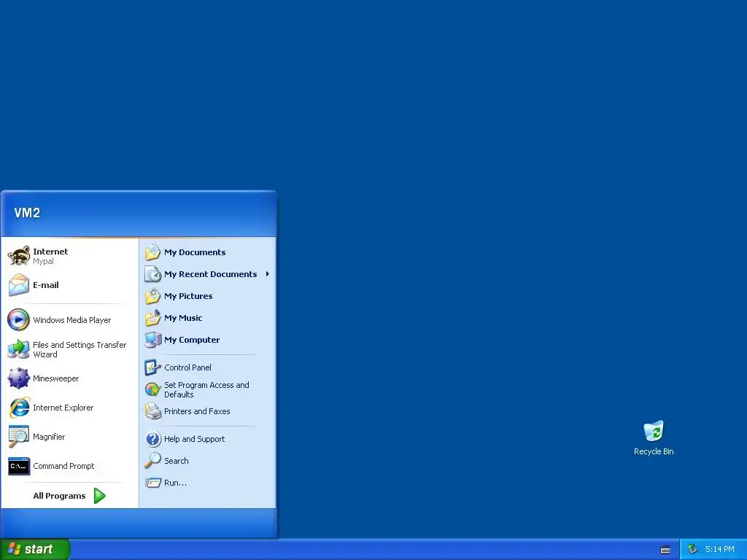Choose Run... from start menu

pyautogui.click(x=206, y=483)
